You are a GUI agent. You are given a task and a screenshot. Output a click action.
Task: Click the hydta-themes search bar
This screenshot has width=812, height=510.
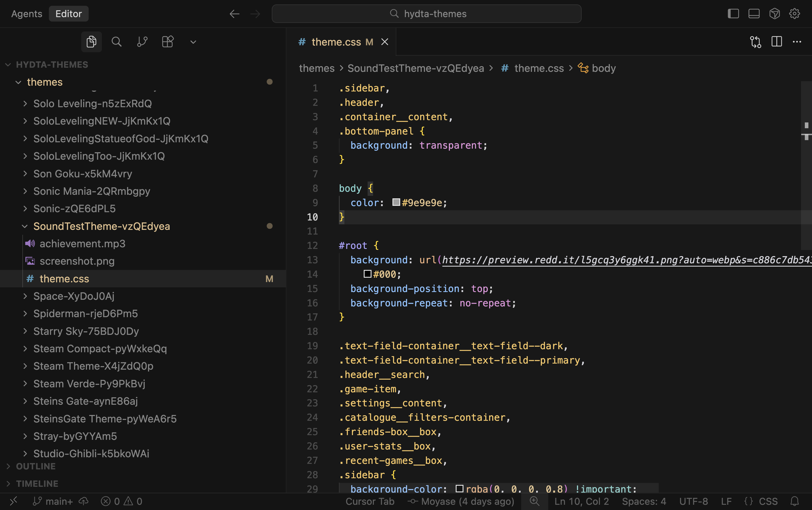426,14
